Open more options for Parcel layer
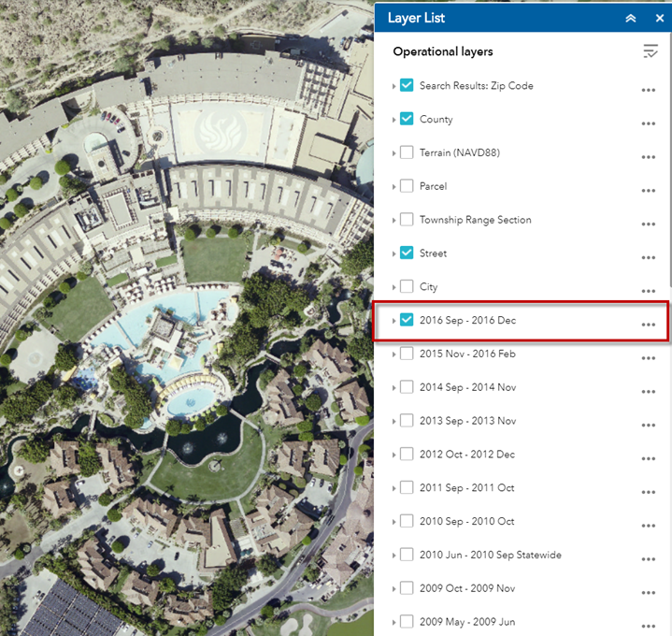 click(648, 191)
